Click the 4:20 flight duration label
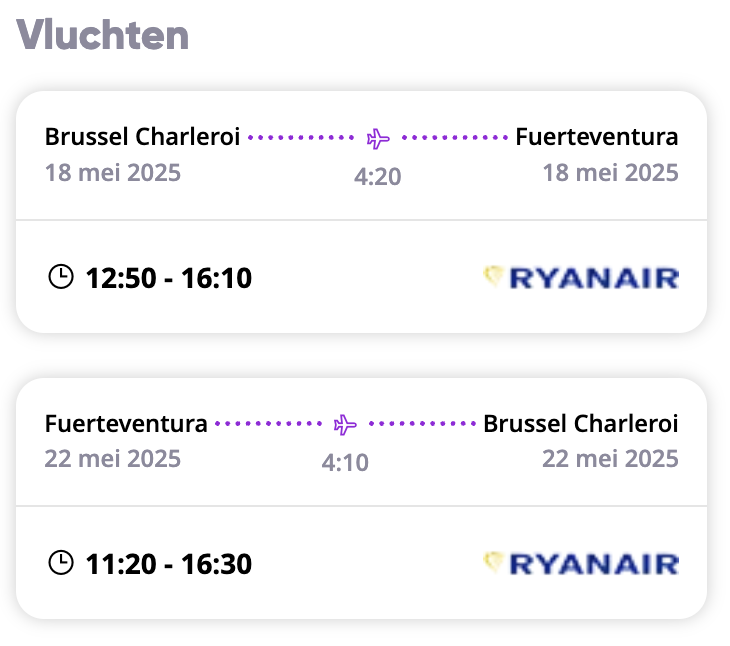 (378, 177)
